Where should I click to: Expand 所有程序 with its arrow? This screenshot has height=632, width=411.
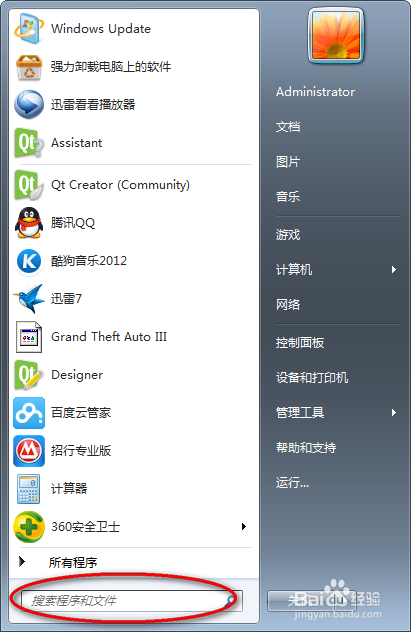click(x=22, y=561)
